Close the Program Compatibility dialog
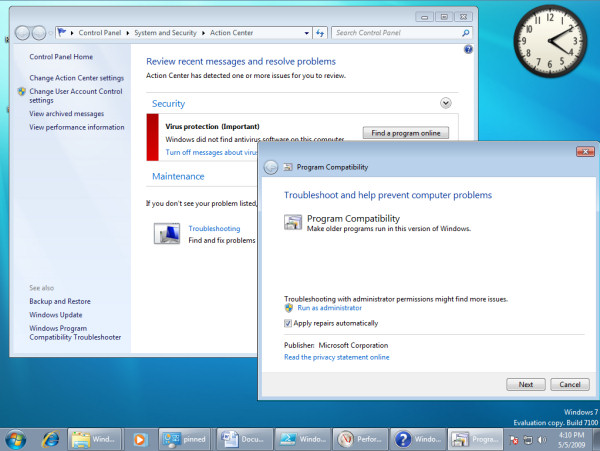 coord(585,152)
